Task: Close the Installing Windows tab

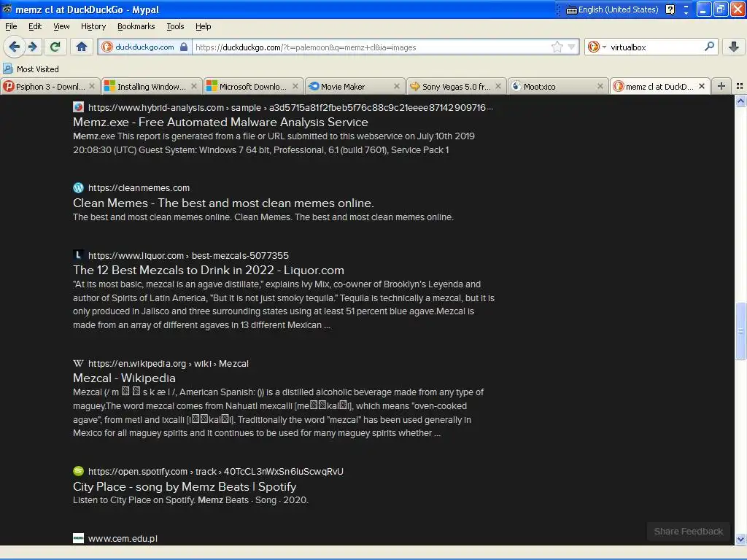Action: click(194, 86)
